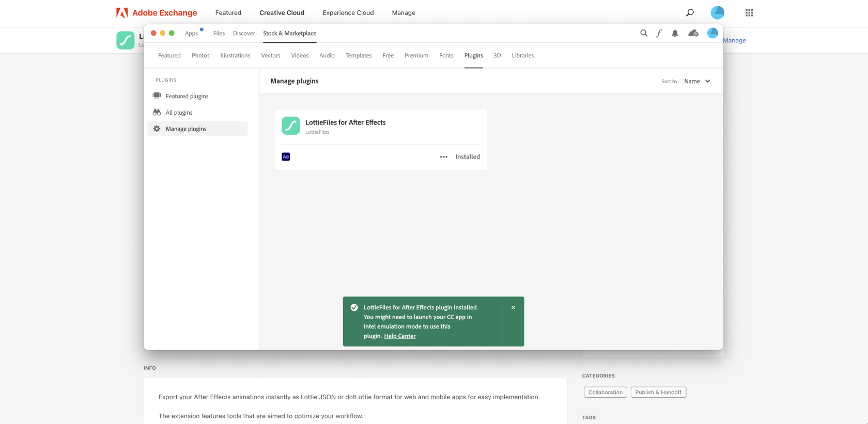Click the success checkmark icon in toast
Viewport: 868px width, 424px height.
point(354,307)
